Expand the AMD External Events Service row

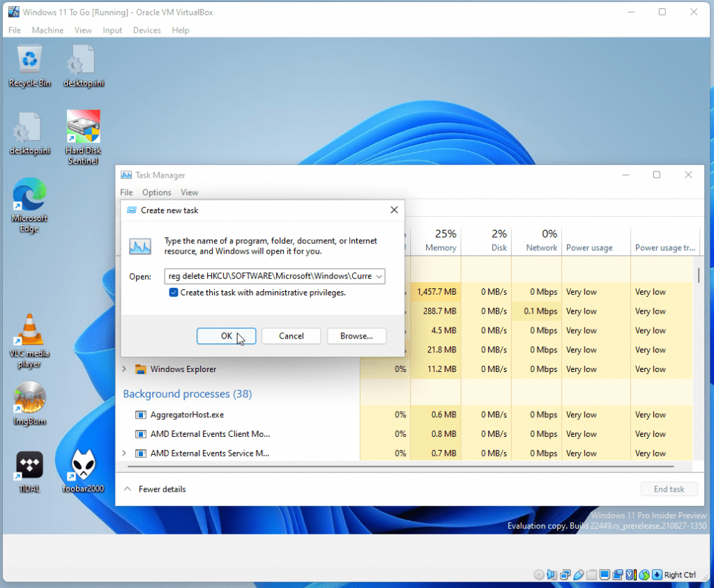[x=125, y=454]
